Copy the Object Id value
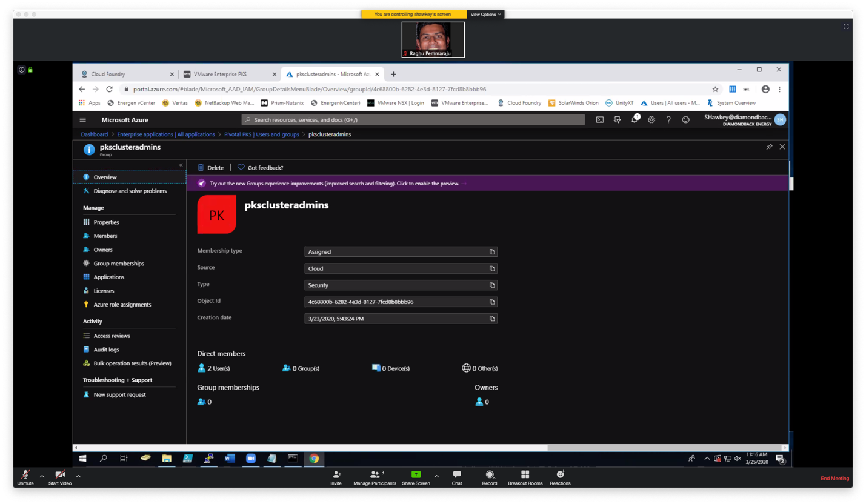Viewport: 866px width, 504px height. (x=492, y=302)
